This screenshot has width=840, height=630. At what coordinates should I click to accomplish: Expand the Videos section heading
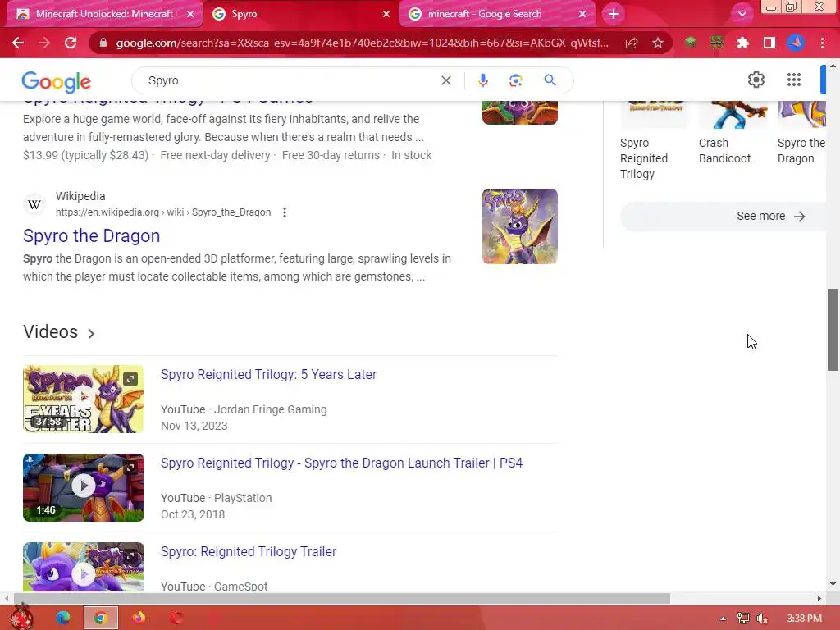(59, 332)
